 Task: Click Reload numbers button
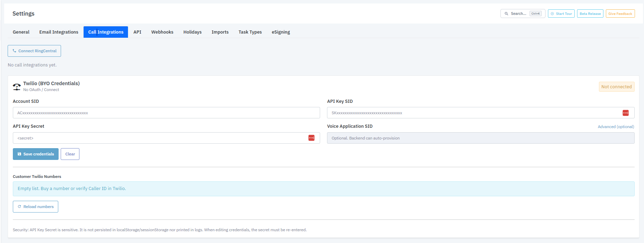[x=35, y=207]
